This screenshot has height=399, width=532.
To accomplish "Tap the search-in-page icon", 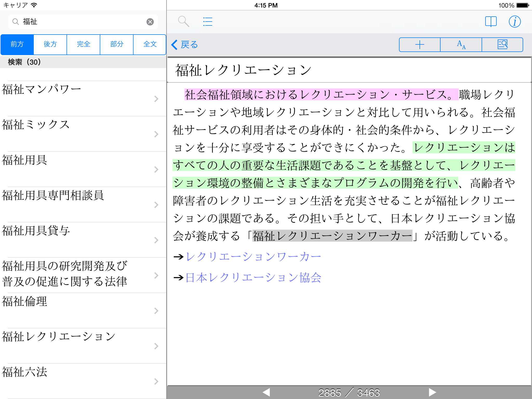I will tap(502, 45).
